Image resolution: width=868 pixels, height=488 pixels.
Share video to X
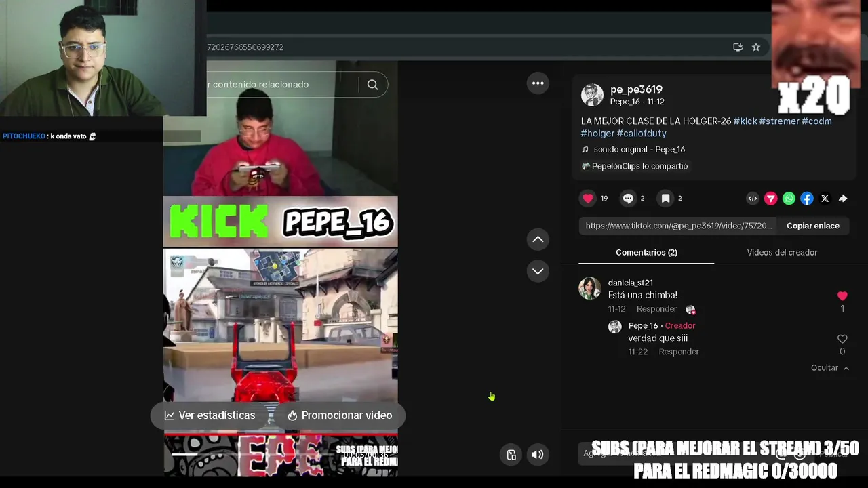pyautogui.click(x=825, y=199)
